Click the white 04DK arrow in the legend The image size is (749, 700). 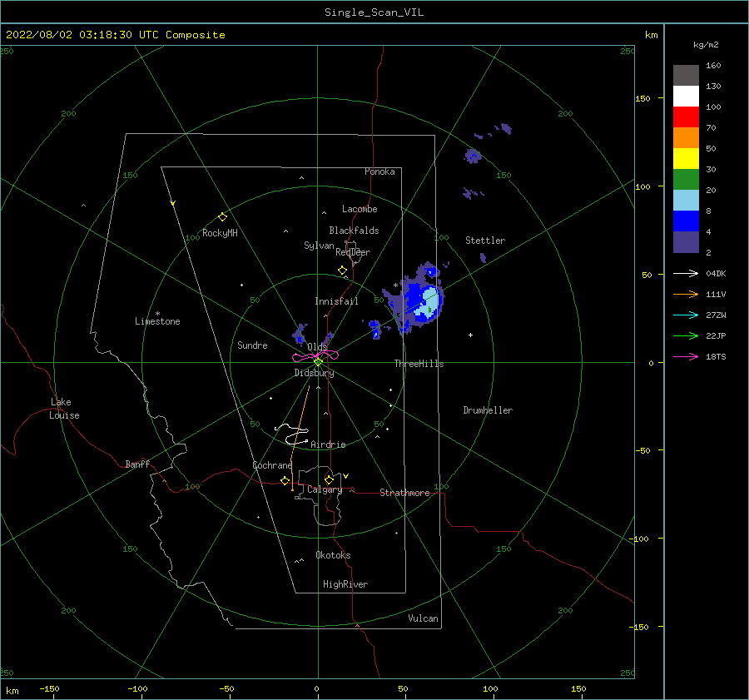[x=686, y=273]
